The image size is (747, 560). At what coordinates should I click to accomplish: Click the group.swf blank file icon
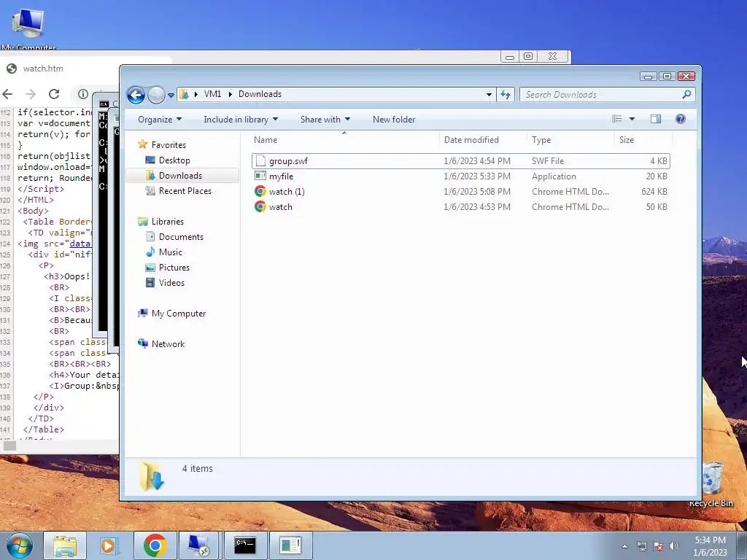(x=260, y=160)
